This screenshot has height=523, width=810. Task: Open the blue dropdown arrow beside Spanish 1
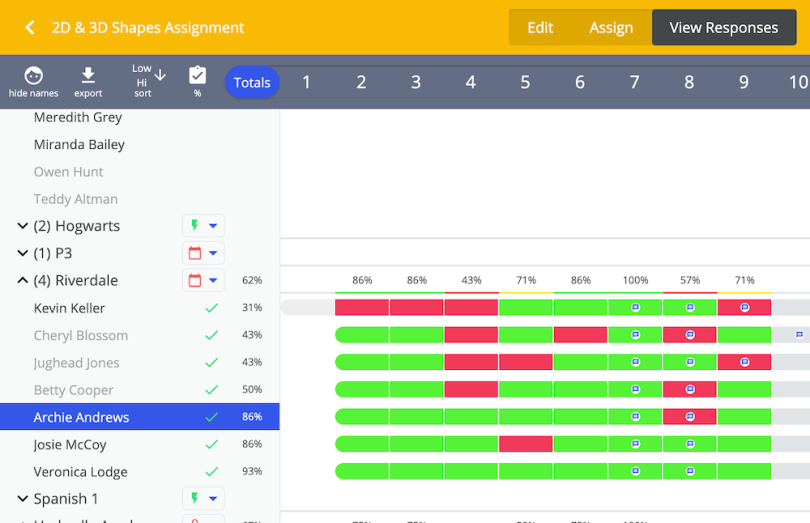click(x=213, y=499)
